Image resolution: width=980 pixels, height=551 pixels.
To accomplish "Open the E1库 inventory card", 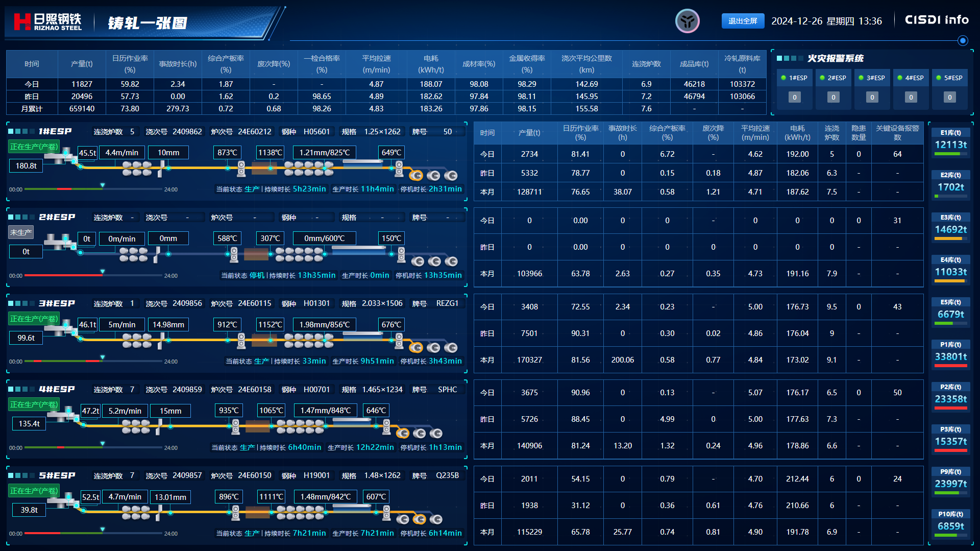I will tap(950, 141).
